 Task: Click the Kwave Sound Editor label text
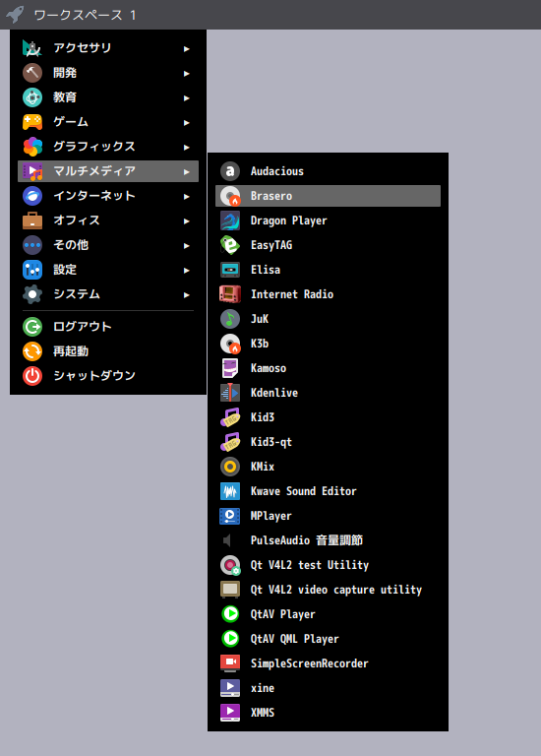(x=304, y=491)
